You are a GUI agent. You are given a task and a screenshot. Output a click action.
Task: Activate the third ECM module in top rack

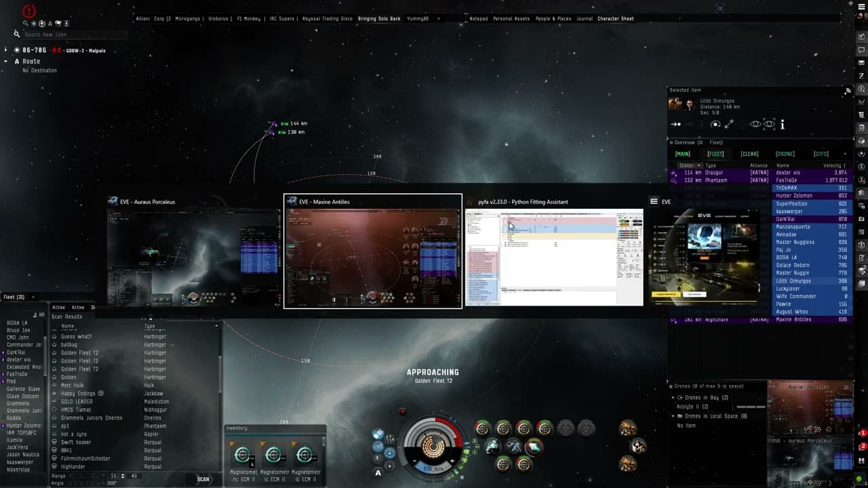[524, 428]
